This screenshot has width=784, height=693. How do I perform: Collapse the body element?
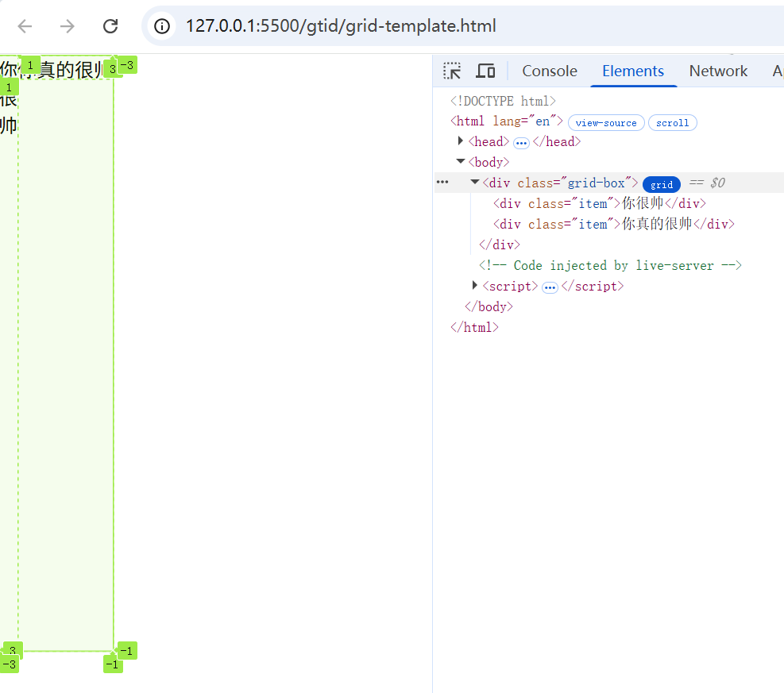tap(461, 161)
